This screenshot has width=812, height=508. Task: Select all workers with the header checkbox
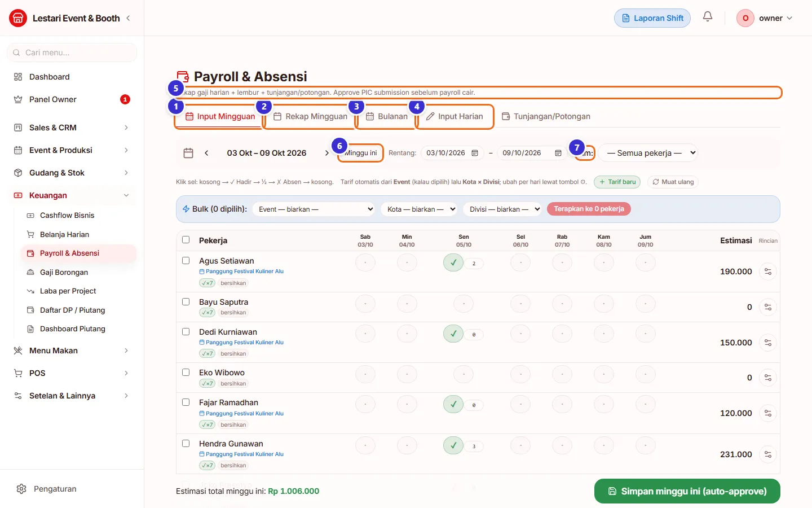pyautogui.click(x=186, y=240)
